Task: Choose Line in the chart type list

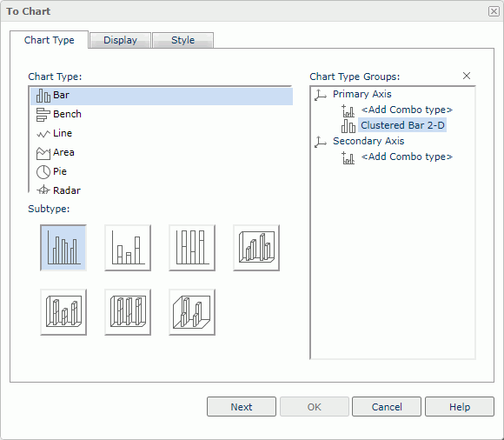Action: [162, 133]
